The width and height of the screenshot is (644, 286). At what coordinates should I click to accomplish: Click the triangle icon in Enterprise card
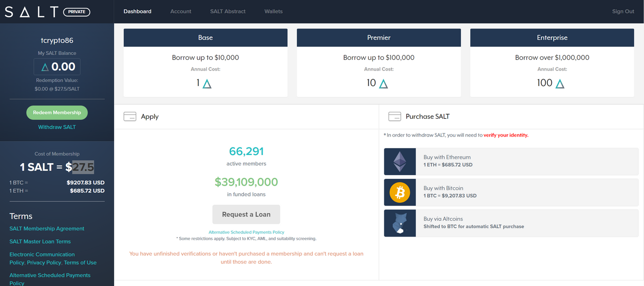(x=559, y=84)
